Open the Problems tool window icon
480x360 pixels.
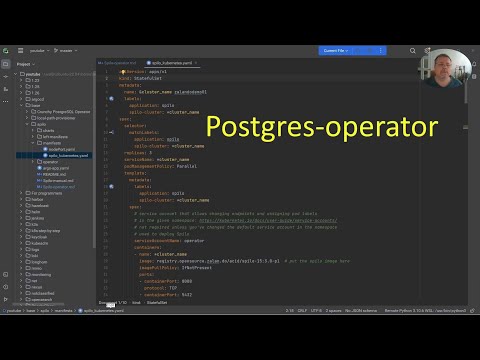6,287
